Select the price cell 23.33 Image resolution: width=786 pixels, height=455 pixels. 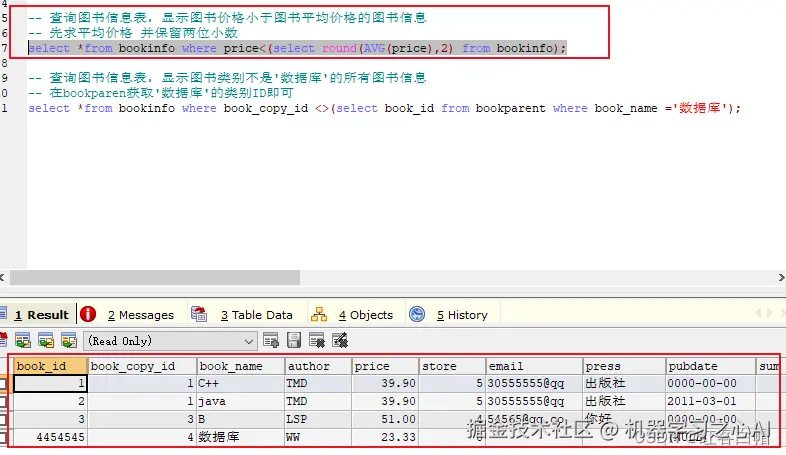click(385, 437)
